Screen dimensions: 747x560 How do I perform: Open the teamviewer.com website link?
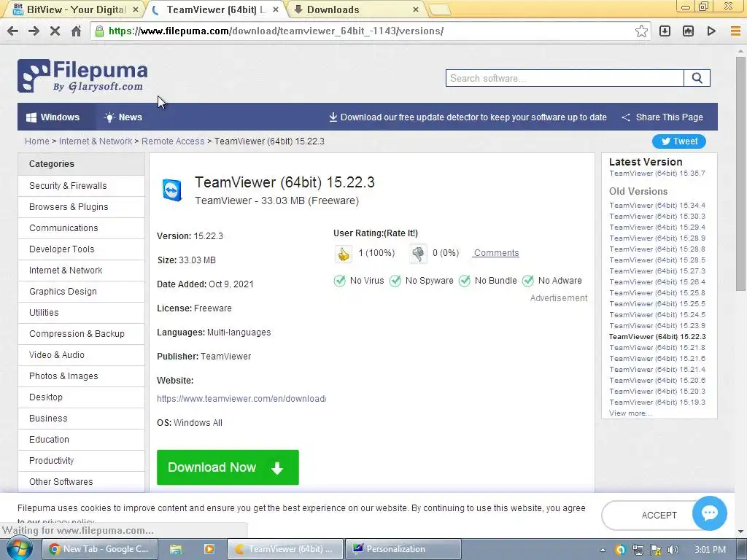(x=241, y=399)
